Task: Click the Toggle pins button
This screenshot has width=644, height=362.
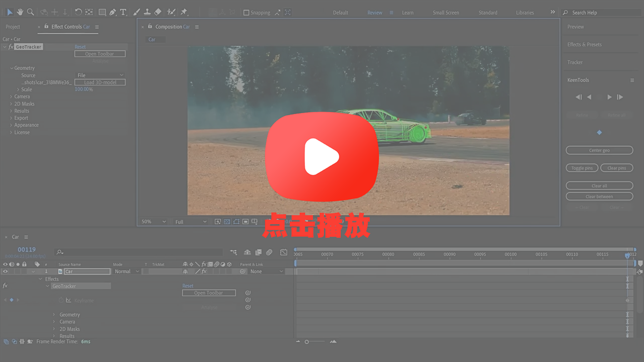Action: tap(582, 168)
